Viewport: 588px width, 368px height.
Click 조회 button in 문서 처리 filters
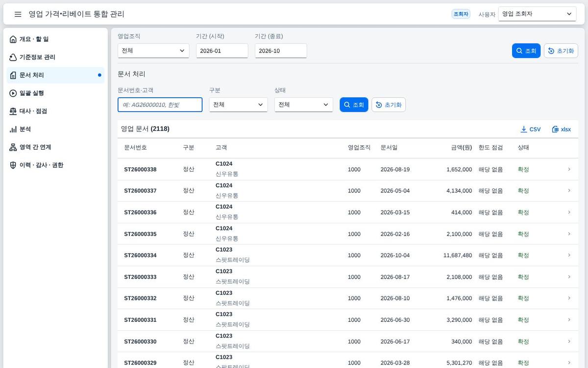(x=354, y=105)
